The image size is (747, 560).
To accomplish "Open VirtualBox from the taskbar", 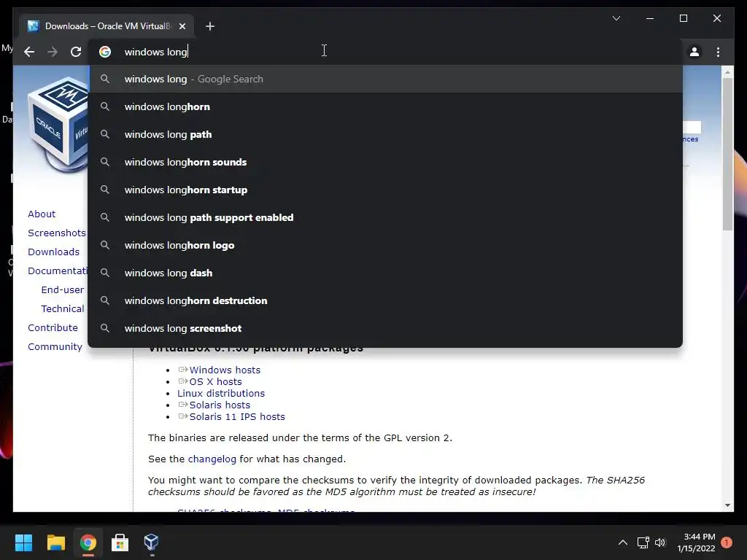I will [152, 542].
